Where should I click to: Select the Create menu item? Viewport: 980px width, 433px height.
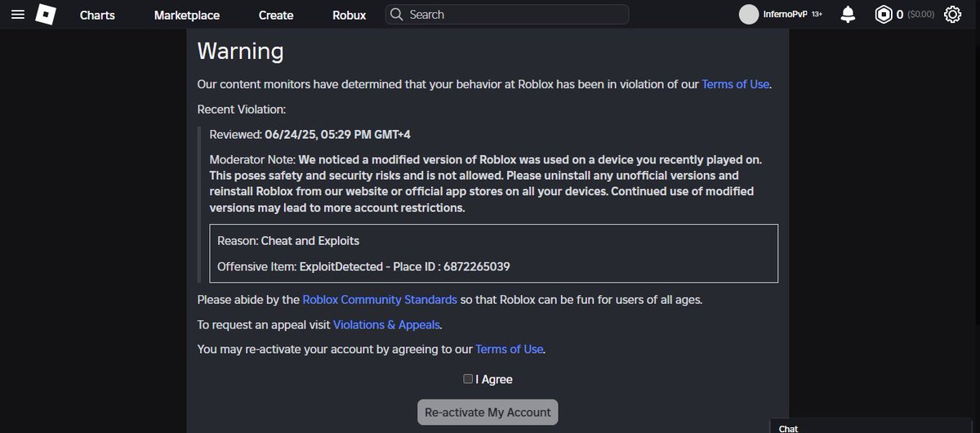(x=276, y=15)
